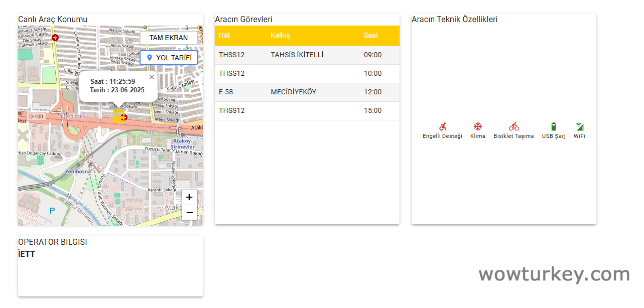The width and height of the screenshot is (644, 308).
Task: Click the Engelli Desteği wheelchair icon
Action: [x=442, y=127]
